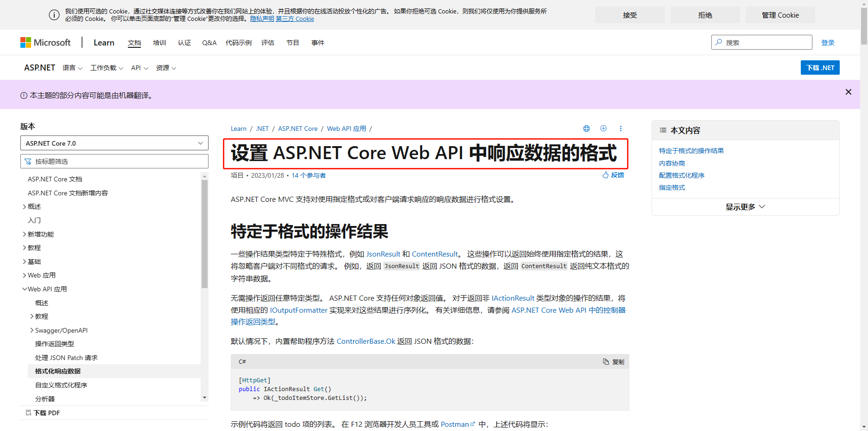Image resolution: width=868 pixels, height=431 pixels.
Task: Open the 工作负载 dropdown menu
Action: [x=107, y=68]
